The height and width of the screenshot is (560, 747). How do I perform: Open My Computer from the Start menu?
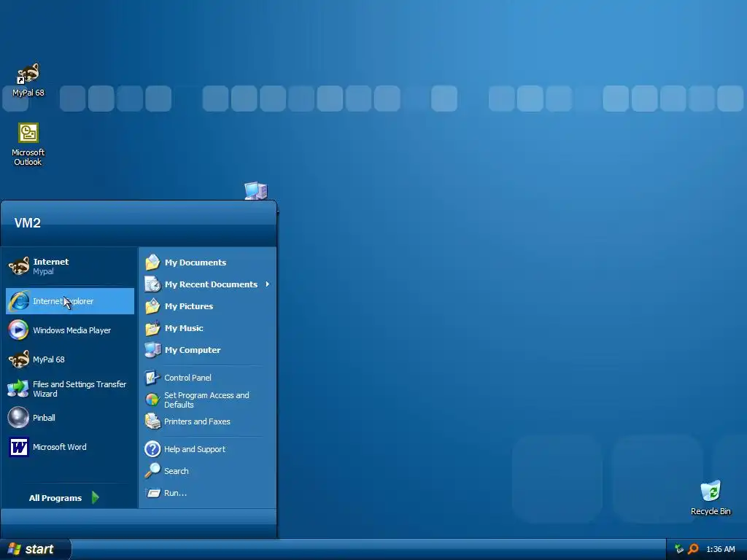(208, 350)
